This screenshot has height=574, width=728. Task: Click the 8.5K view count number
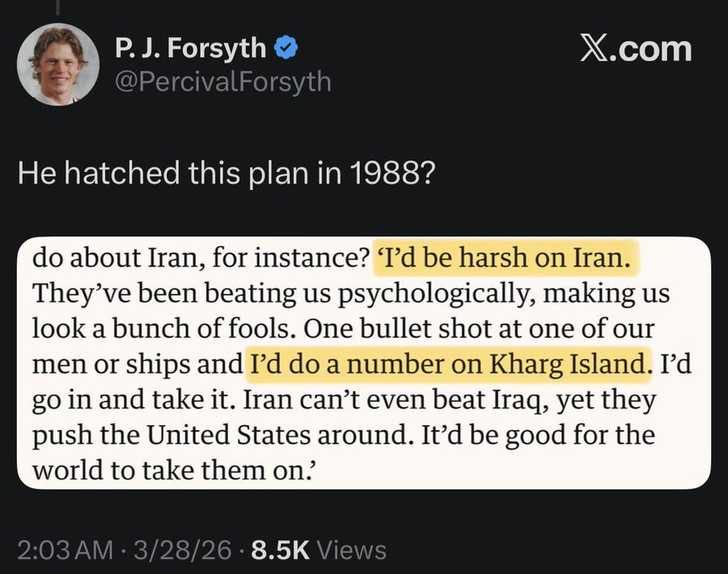[x=281, y=551]
